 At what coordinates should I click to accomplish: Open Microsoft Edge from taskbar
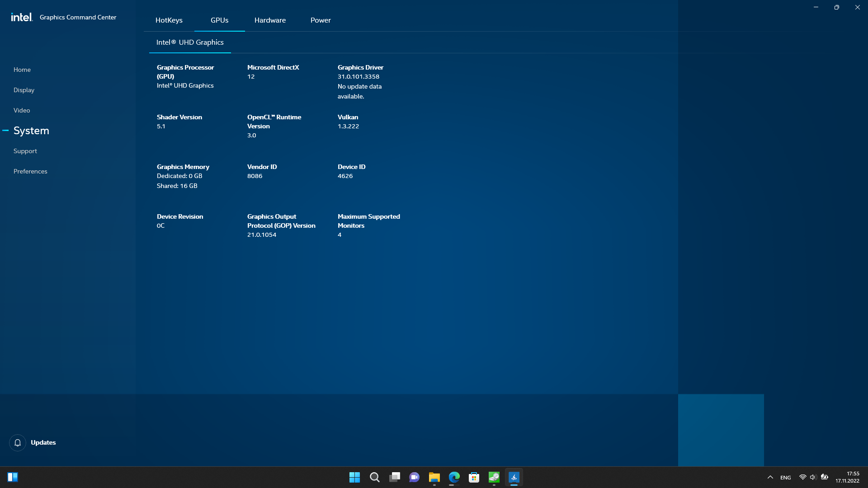tap(454, 477)
